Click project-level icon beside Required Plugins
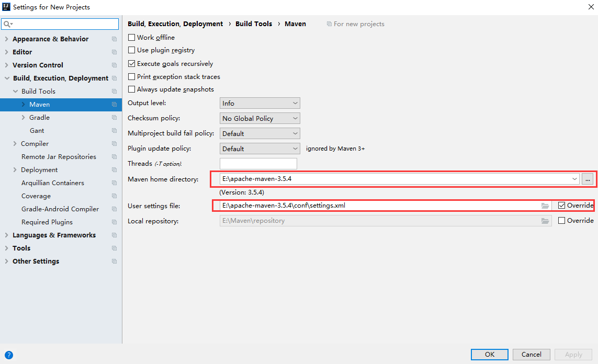 click(x=114, y=222)
